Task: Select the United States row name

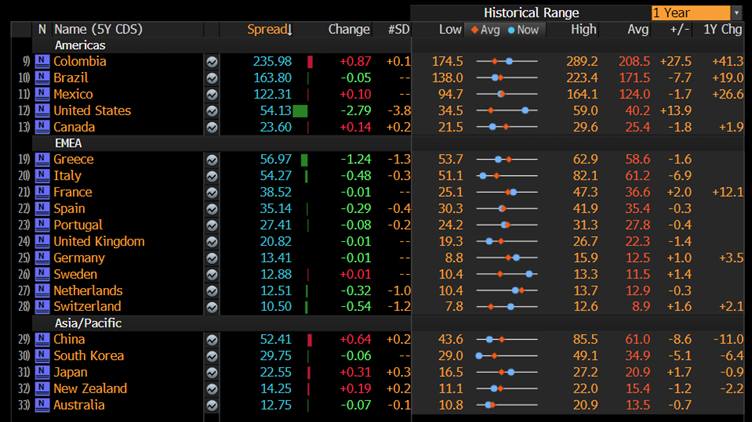Action: 92,111
